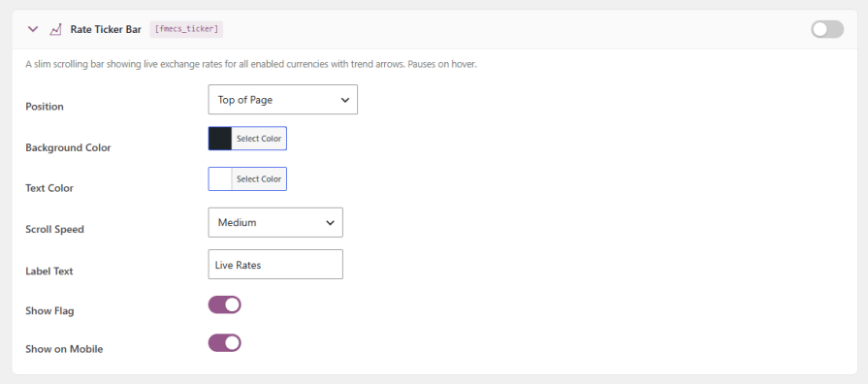Screen dimensions: 868x384
Task: Click the Show Flag label
Action: coord(49,311)
